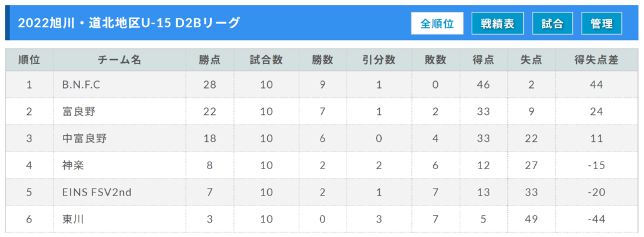
Task: Click the 順位 column header
Action: [29, 60]
